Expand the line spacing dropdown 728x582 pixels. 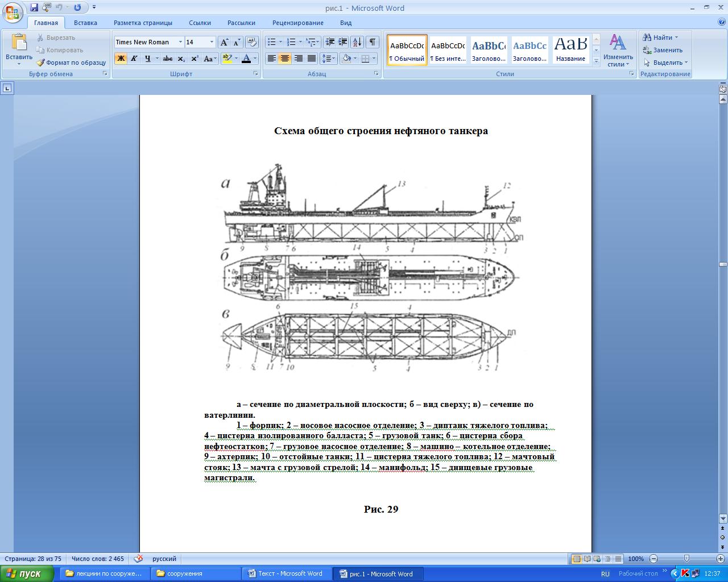coord(333,59)
